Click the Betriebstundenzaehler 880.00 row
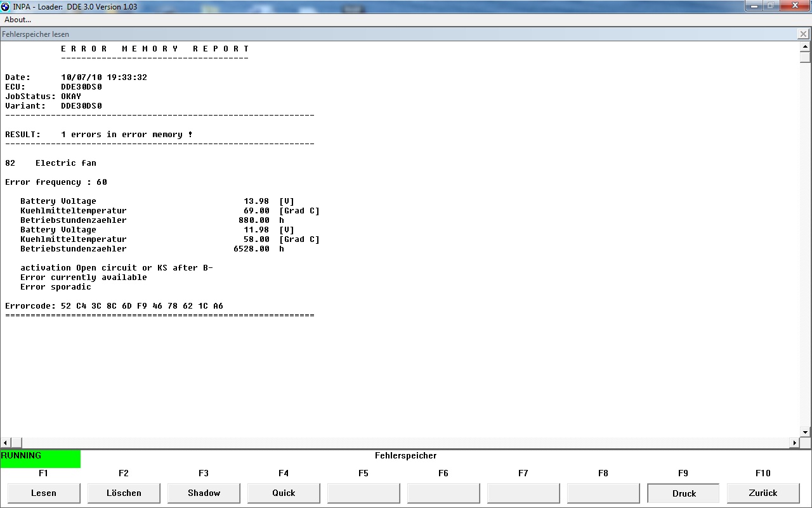The width and height of the screenshot is (812, 508). click(x=152, y=220)
